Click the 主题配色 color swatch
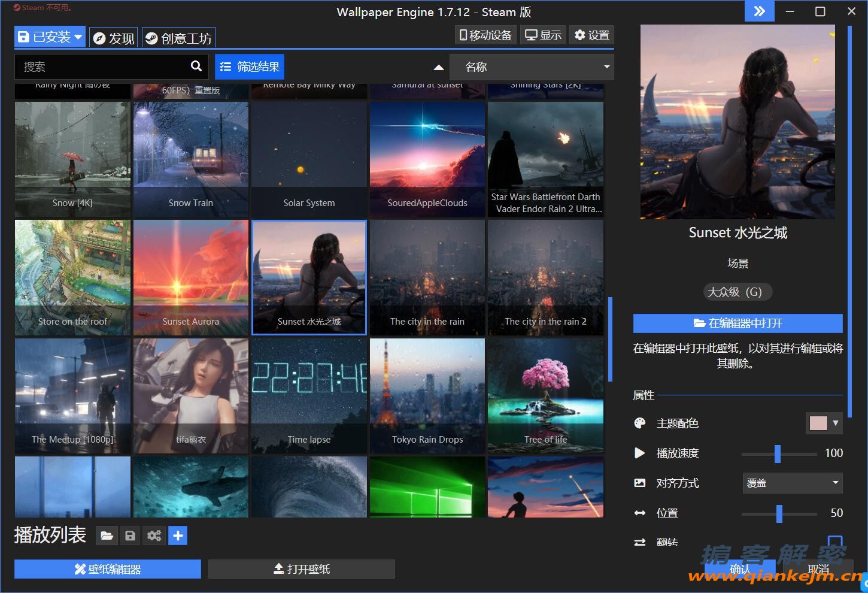Screen dimensions: 868x593 coord(818,423)
